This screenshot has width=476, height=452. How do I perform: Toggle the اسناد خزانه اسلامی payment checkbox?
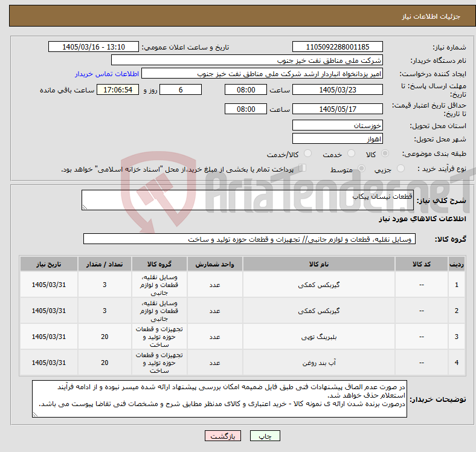[x=303, y=167]
